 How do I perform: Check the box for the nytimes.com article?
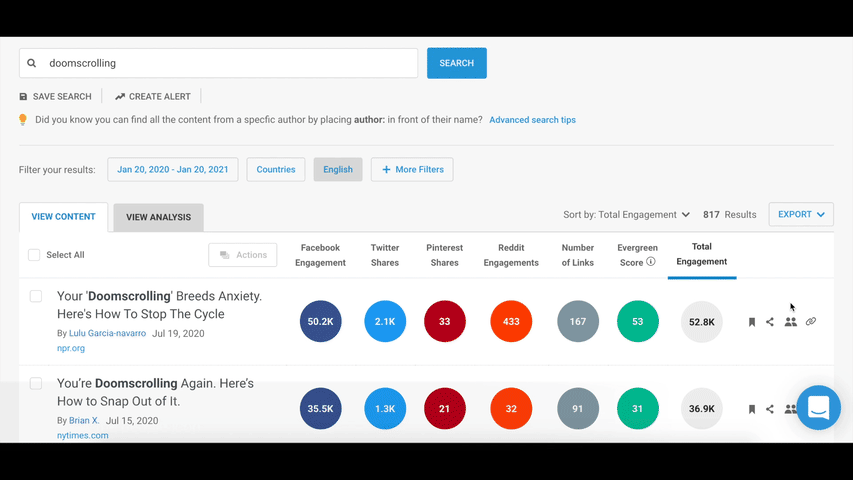[36, 383]
